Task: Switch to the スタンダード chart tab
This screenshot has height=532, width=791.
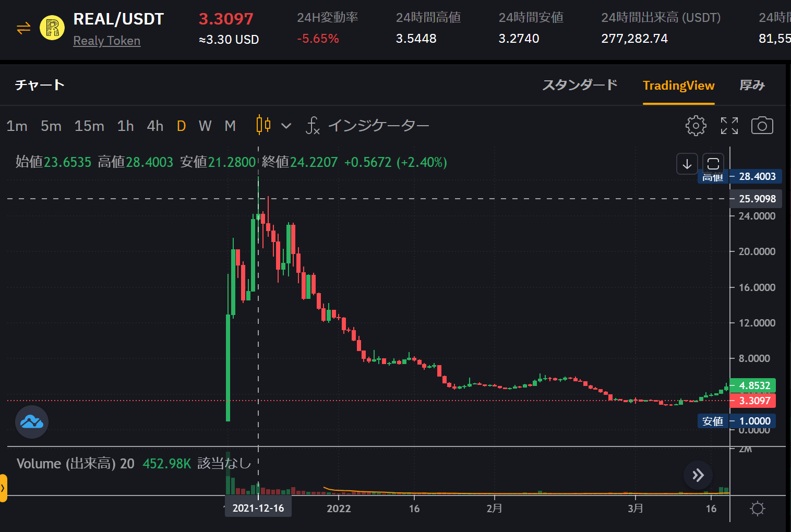Action: click(580, 85)
